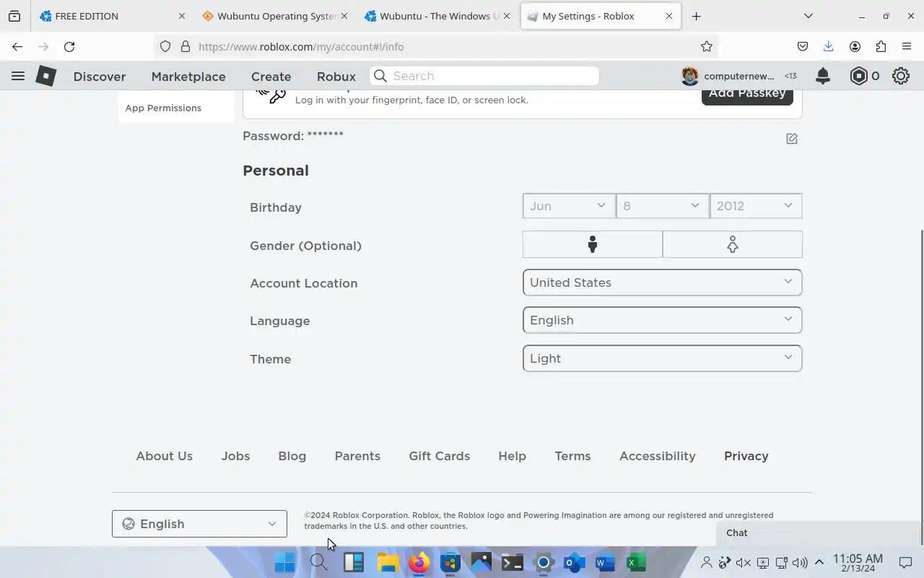Switch to Wubuntu Operating System tab
This screenshot has width=924, height=578.
pos(274,16)
